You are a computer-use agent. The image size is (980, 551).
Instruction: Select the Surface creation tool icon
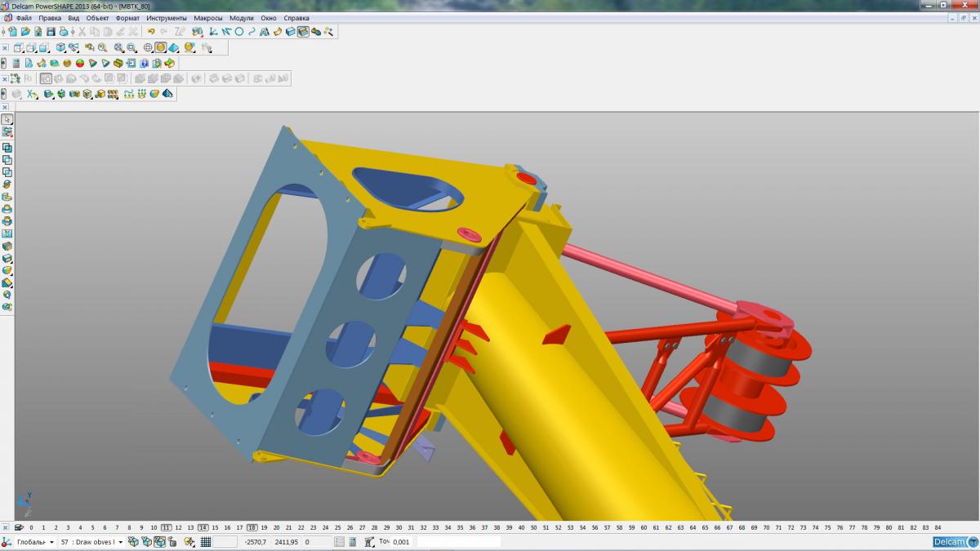(277, 32)
